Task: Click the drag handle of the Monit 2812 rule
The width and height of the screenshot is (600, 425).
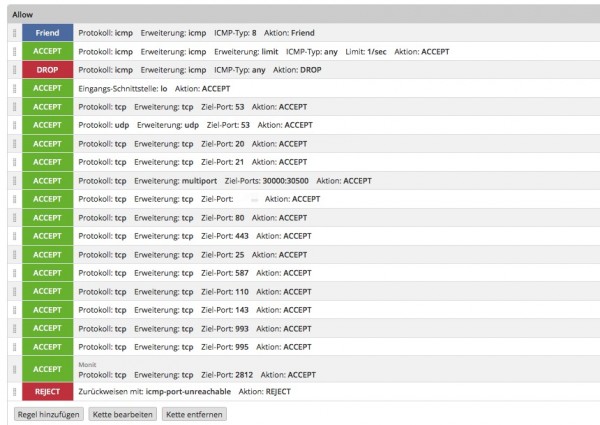Action: pyautogui.click(x=15, y=369)
